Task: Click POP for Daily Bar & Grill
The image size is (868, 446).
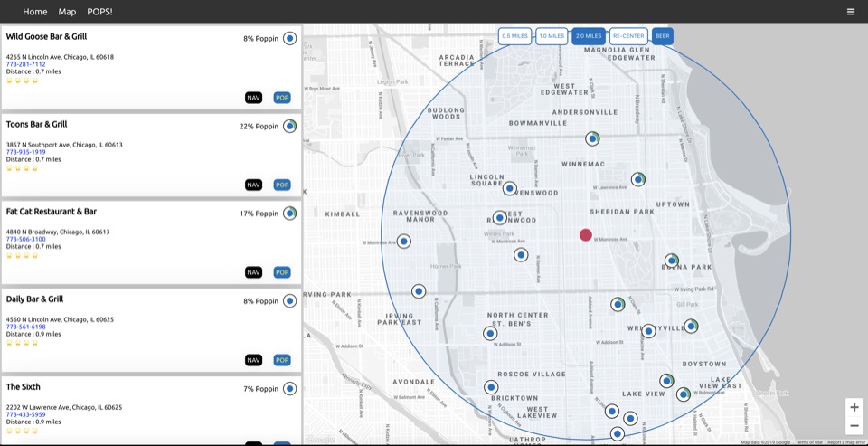Action: click(x=282, y=360)
